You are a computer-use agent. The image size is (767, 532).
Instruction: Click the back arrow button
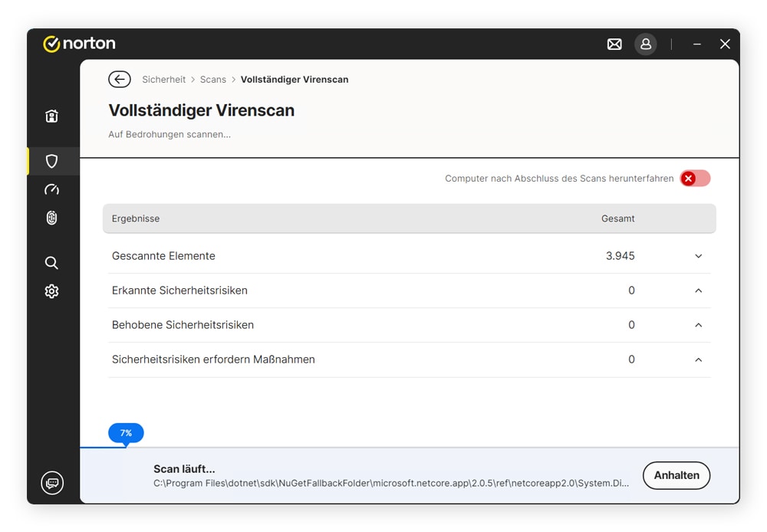click(119, 80)
